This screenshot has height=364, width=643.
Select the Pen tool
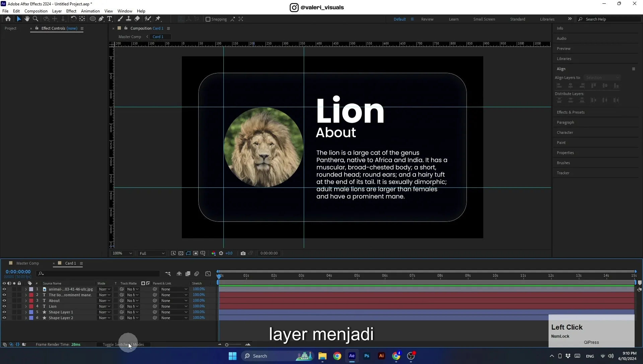[101, 19]
